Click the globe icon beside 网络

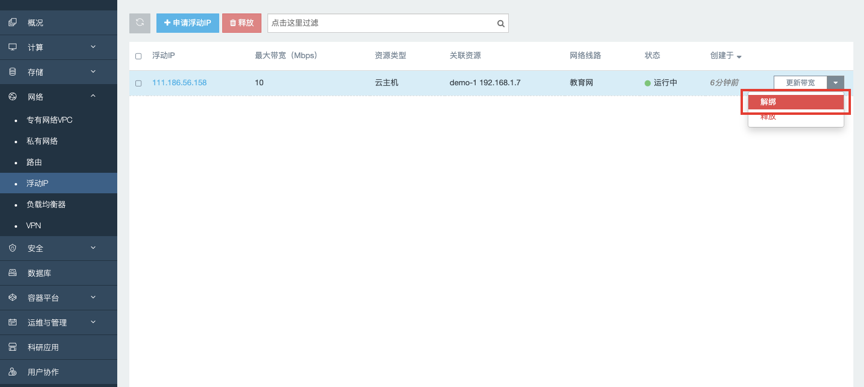(13, 97)
